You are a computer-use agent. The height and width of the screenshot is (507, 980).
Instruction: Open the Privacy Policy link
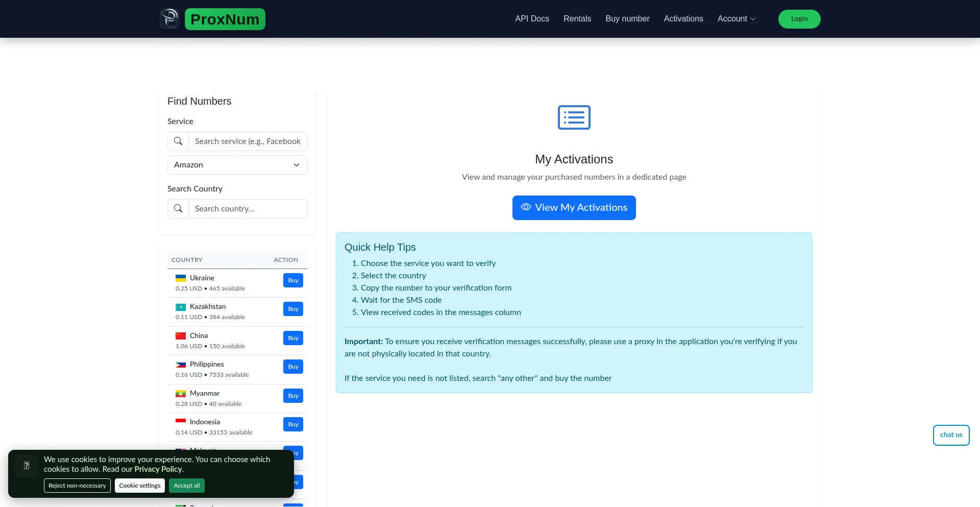point(158,469)
